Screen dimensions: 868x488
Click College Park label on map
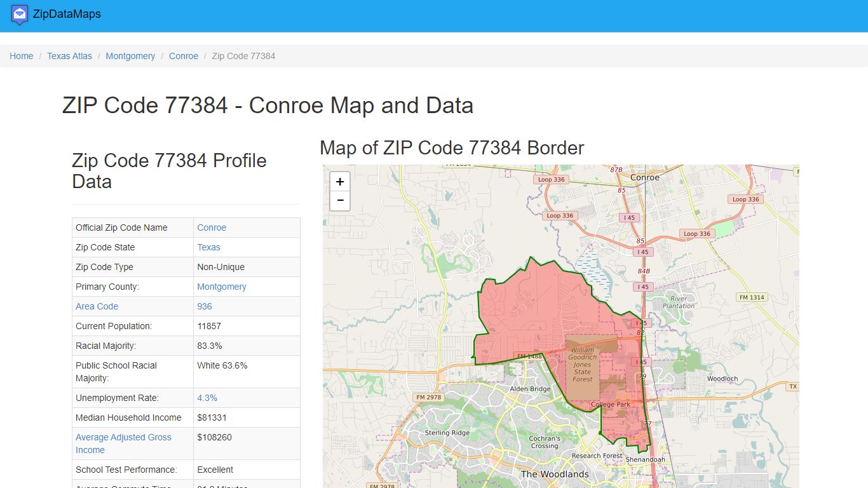pyautogui.click(x=611, y=404)
